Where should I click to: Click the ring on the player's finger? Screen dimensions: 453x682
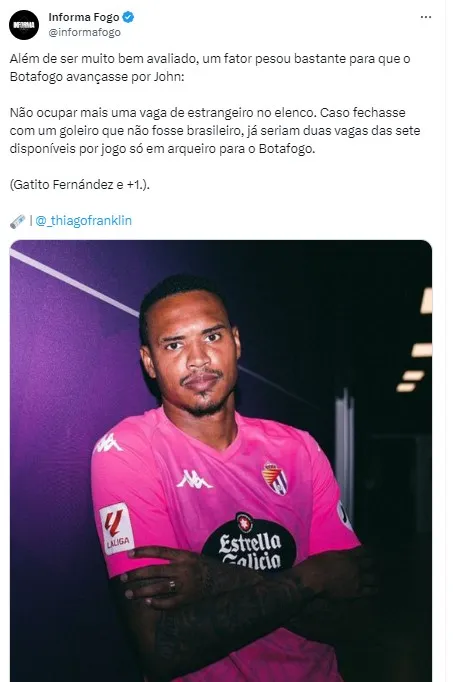point(172,585)
